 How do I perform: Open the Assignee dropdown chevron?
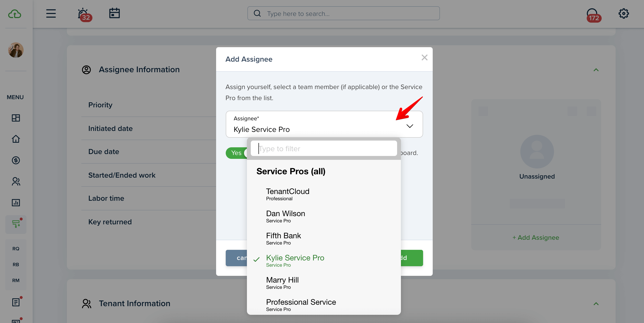(x=410, y=126)
